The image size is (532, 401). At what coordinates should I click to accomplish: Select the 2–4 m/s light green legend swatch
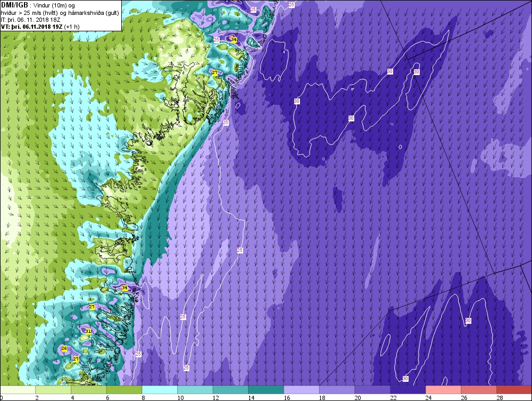53,390
